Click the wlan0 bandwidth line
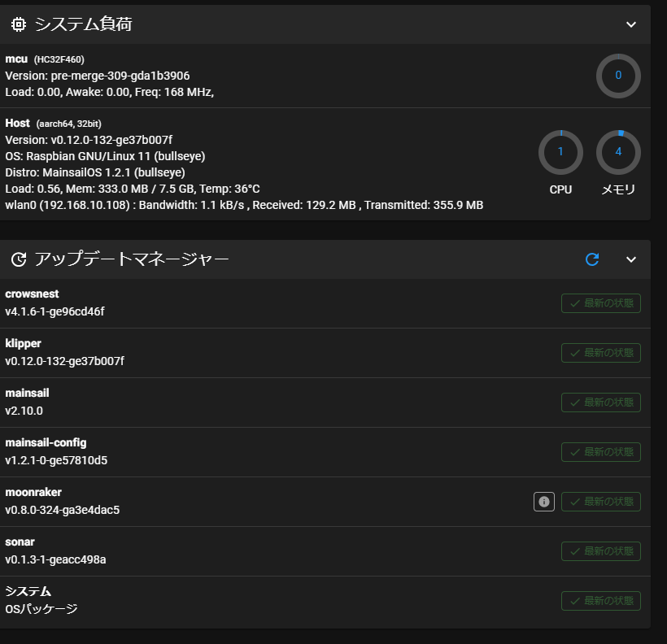Screen dimensions: 667x644 tap(244, 205)
